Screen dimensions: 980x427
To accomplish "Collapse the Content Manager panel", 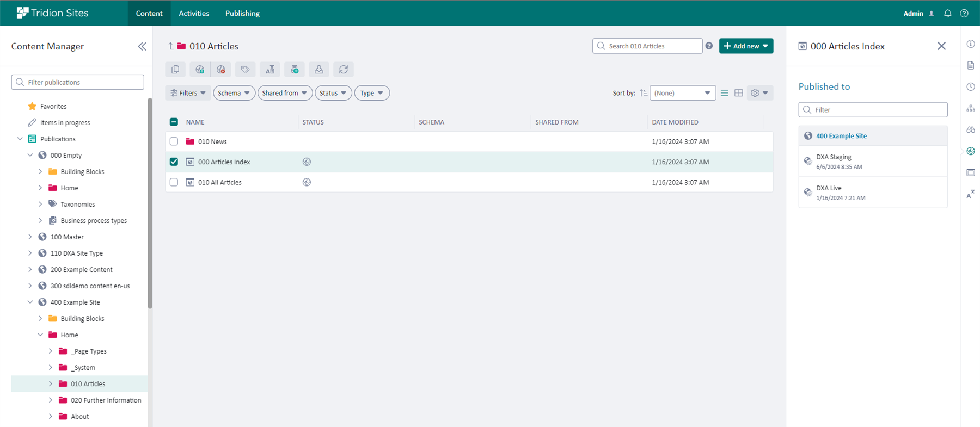I will (142, 46).
